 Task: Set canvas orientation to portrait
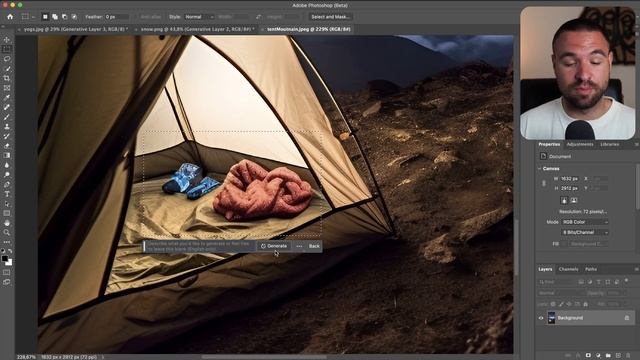[x=564, y=200]
